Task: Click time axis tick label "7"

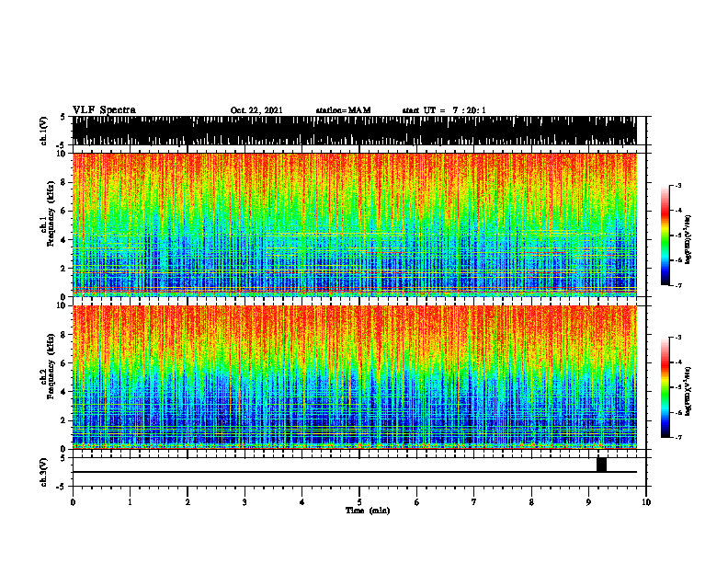Action: [474, 502]
